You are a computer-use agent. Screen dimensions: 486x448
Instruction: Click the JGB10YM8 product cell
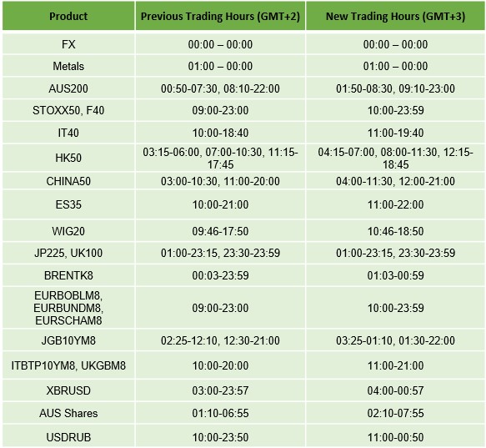tap(68, 340)
